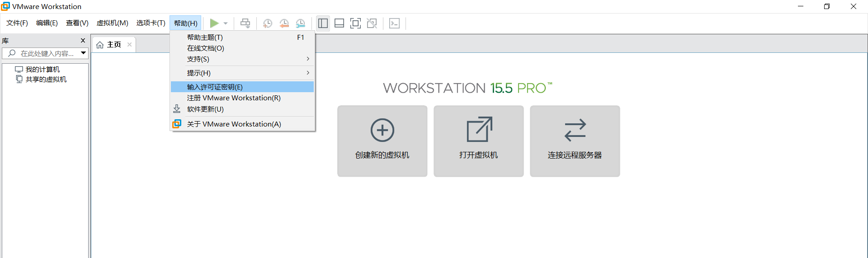Image resolution: width=868 pixels, height=258 pixels.
Task: Click the connect remote server arrows icon
Action: click(x=575, y=130)
